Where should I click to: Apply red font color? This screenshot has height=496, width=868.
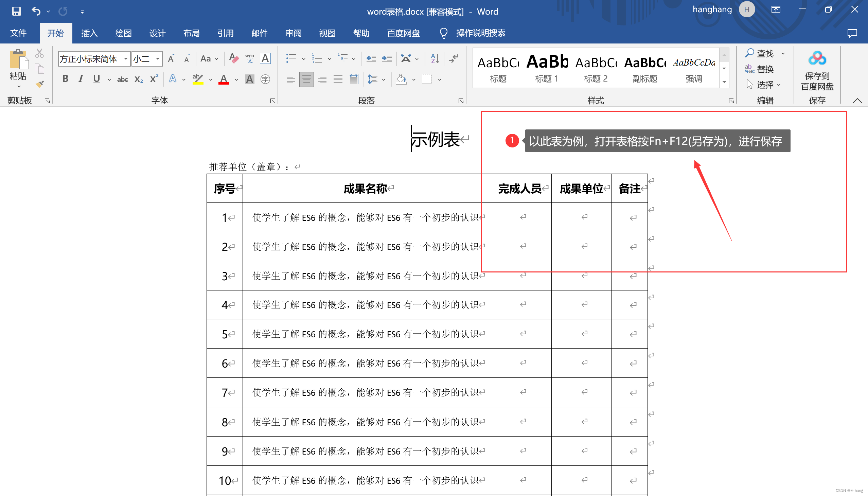coord(224,79)
